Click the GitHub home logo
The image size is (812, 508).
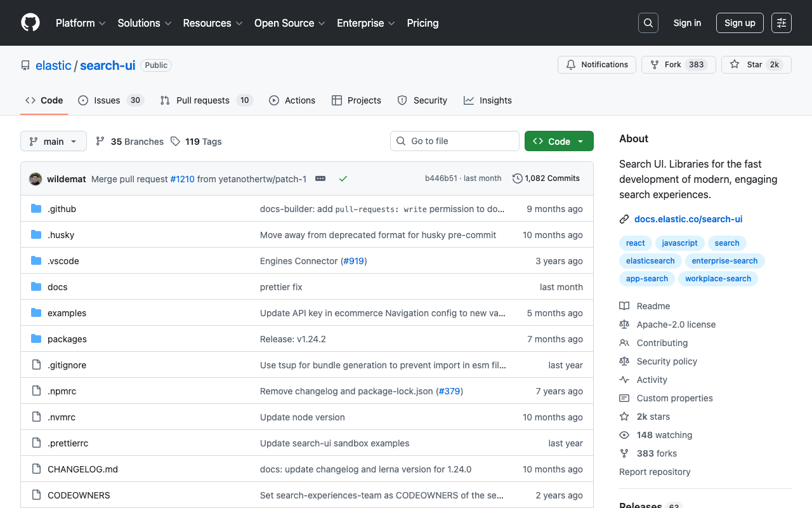pos(30,23)
